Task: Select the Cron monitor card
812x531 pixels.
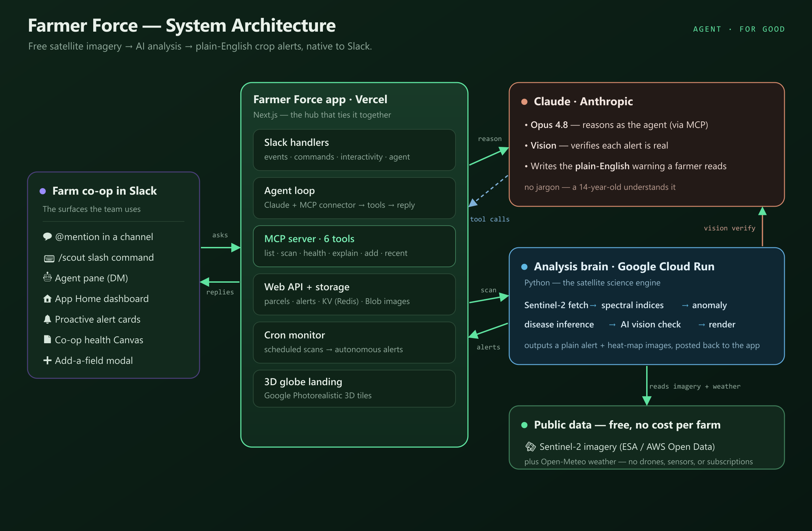Action: pyautogui.click(x=354, y=343)
